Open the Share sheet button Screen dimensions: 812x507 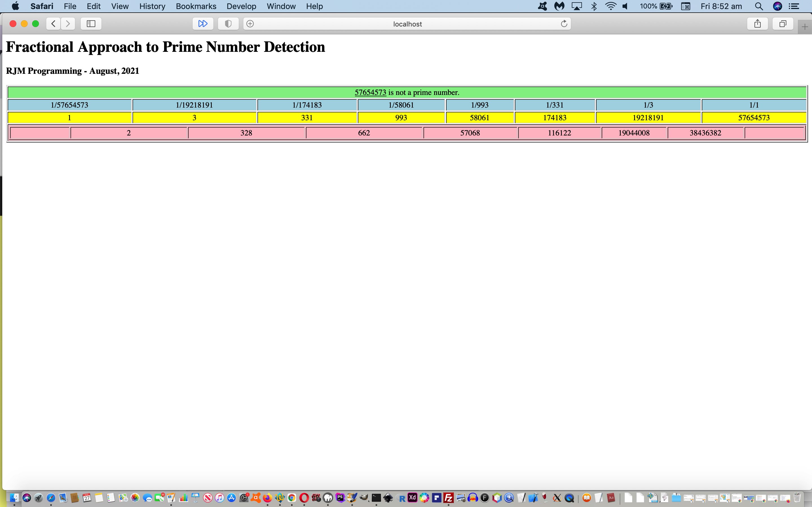757,24
